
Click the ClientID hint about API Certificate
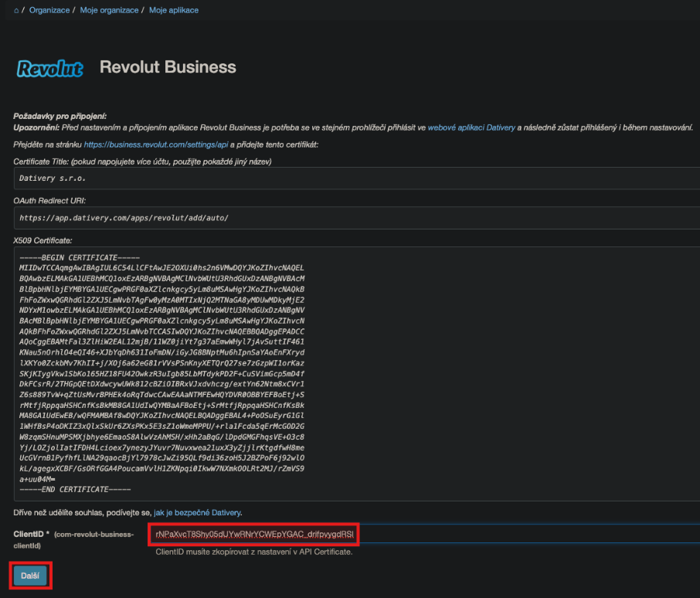pos(254,552)
